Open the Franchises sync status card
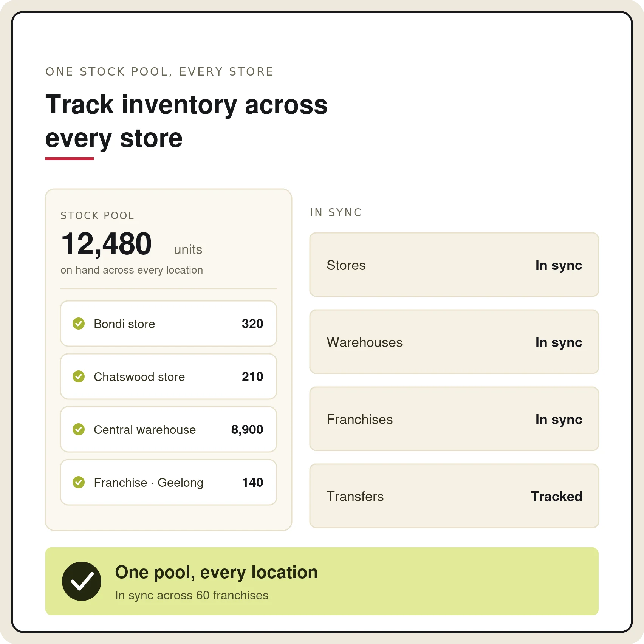The height and width of the screenshot is (644, 644). coord(454,419)
